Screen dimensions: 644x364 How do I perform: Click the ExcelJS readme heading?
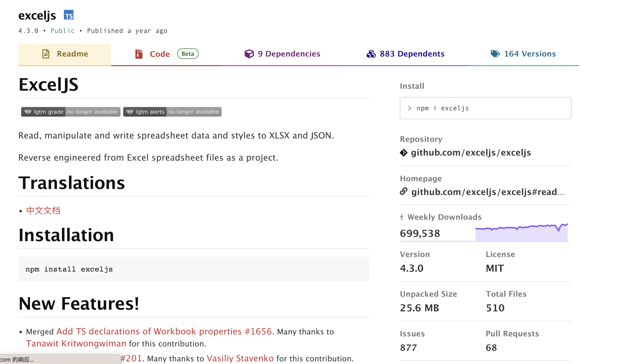pos(48,85)
